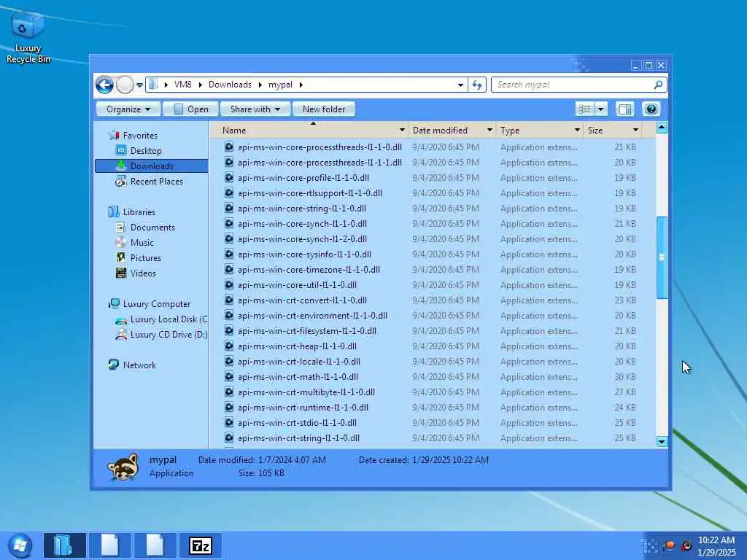Open Luxury Local Disk C drive
747x560 pixels.
(162, 319)
